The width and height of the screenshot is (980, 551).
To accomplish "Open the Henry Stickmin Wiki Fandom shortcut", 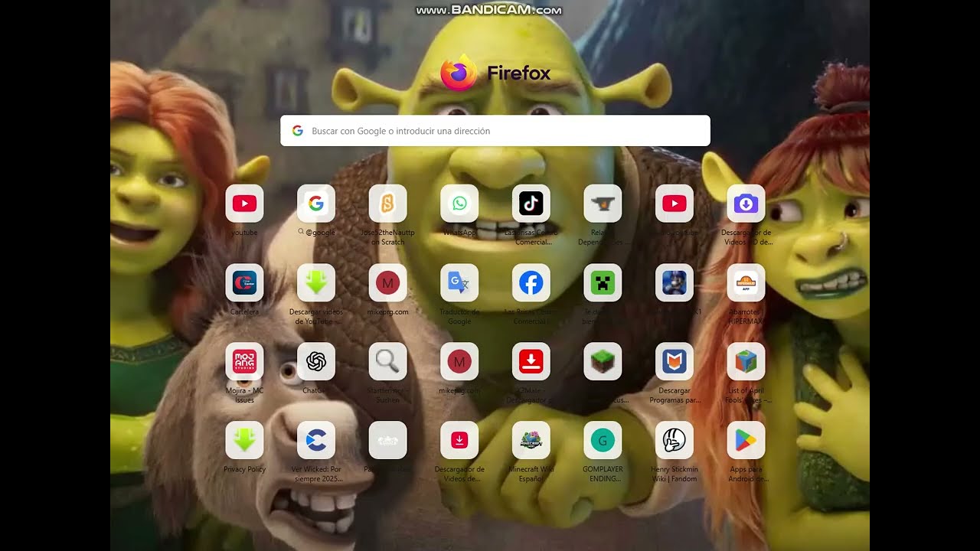I will [x=675, y=440].
